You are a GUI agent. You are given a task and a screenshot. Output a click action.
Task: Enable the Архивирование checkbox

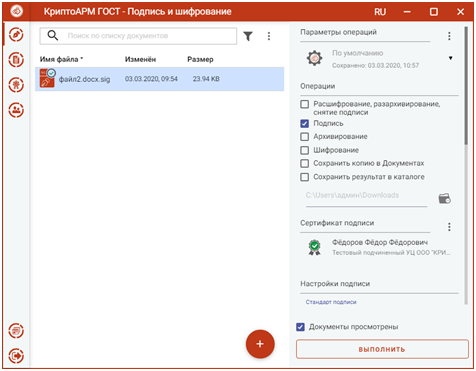click(304, 137)
